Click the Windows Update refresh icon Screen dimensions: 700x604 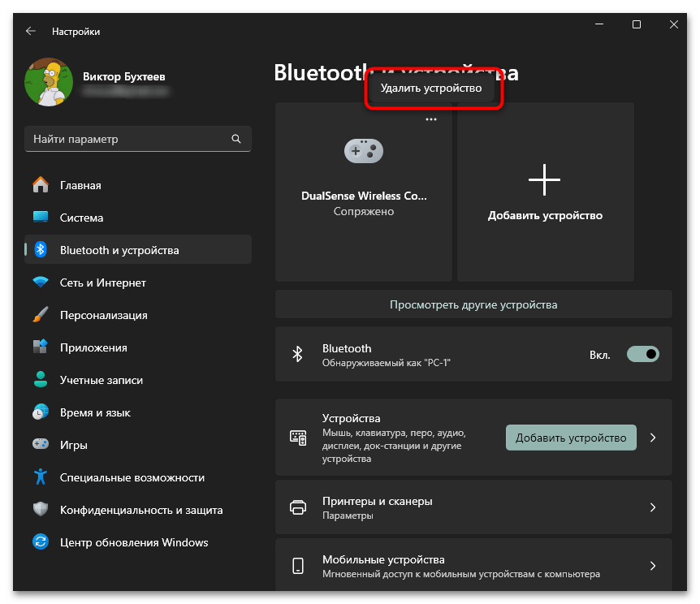(x=41, y=542)
